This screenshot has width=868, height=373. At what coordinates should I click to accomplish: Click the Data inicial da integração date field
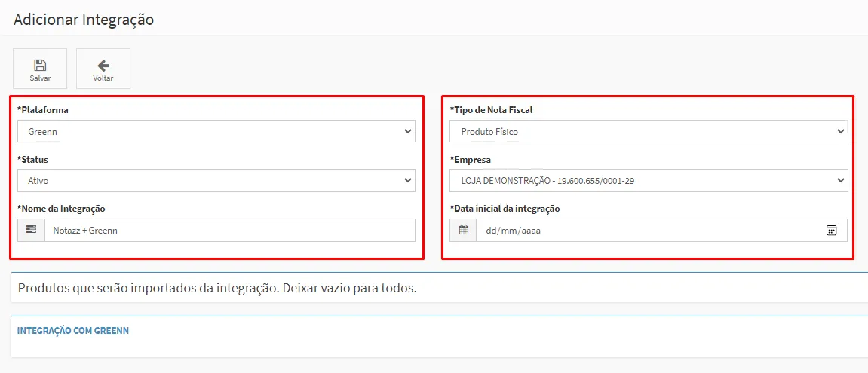[661, 231]
